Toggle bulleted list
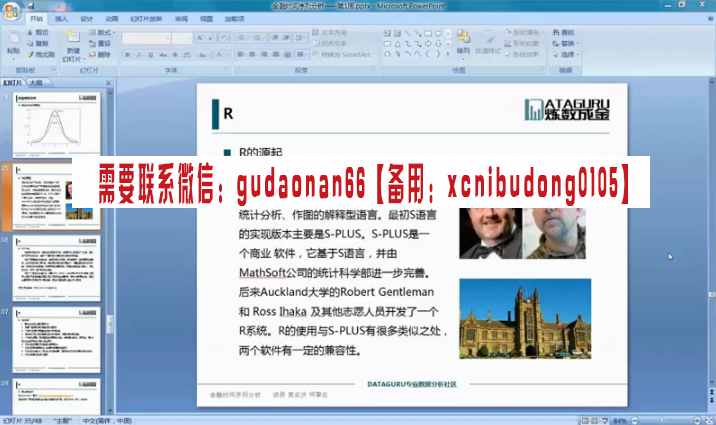Image resolution: width=716 pixels, height=425 pixels. click(242, 38)
